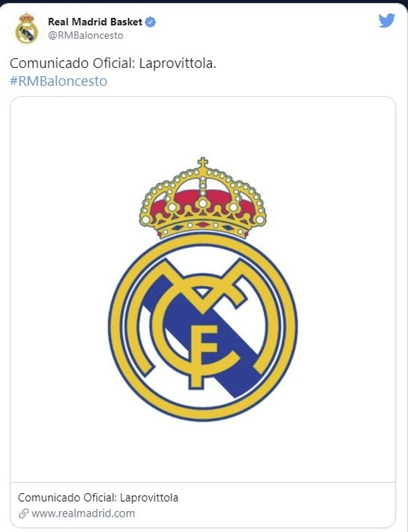
Task: Click the crown atop the crest image
Action: coord(203,199)
